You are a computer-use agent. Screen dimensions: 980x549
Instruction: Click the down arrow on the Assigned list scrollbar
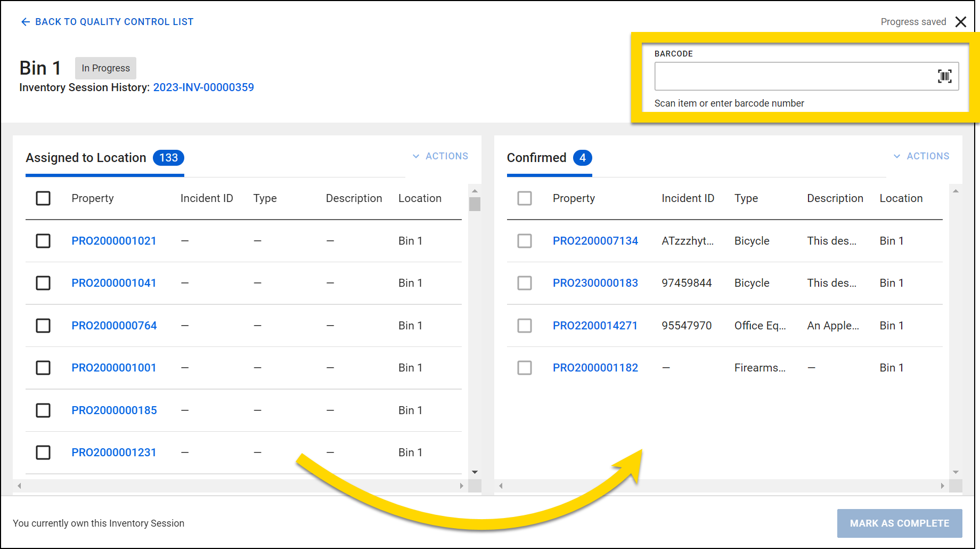[475, 472]
